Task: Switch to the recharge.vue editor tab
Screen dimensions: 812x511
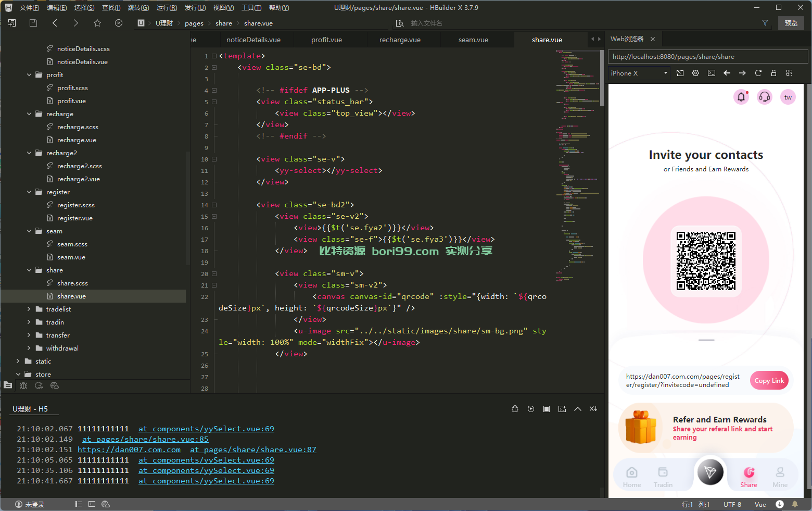Action: [x=400, y=40]
